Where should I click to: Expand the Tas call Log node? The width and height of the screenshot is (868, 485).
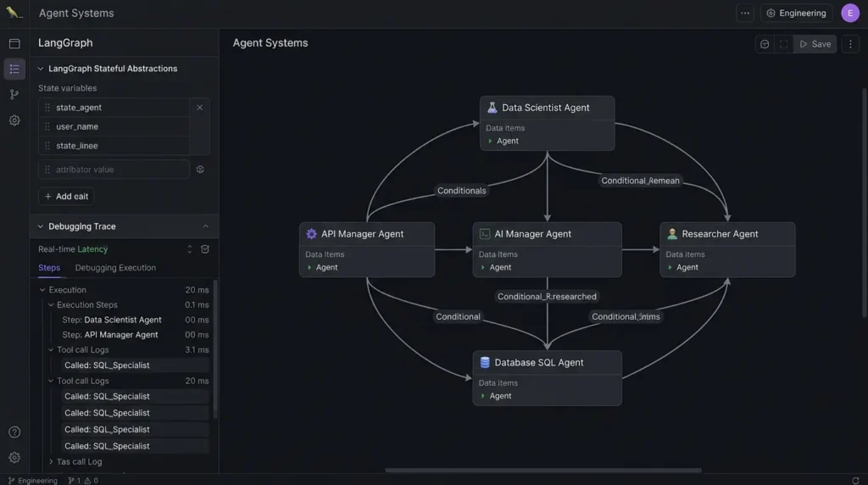tap(50, 462)
